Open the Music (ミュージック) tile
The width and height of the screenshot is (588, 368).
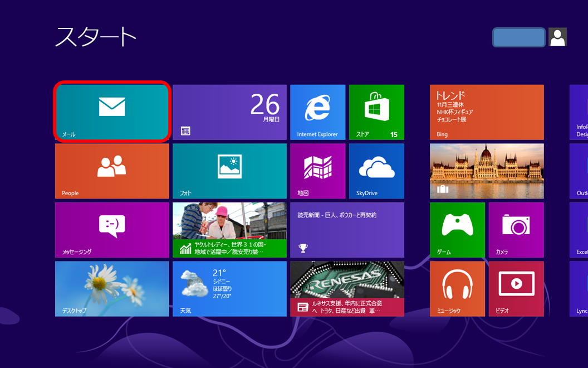(x=457, y=289)
